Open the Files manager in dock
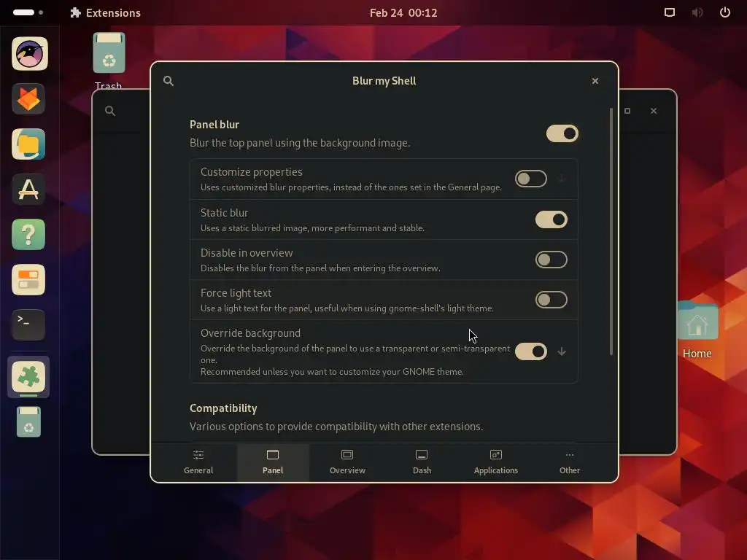Image resolution: width=747 pixels, height=560 pixels. tap(28, 144)
